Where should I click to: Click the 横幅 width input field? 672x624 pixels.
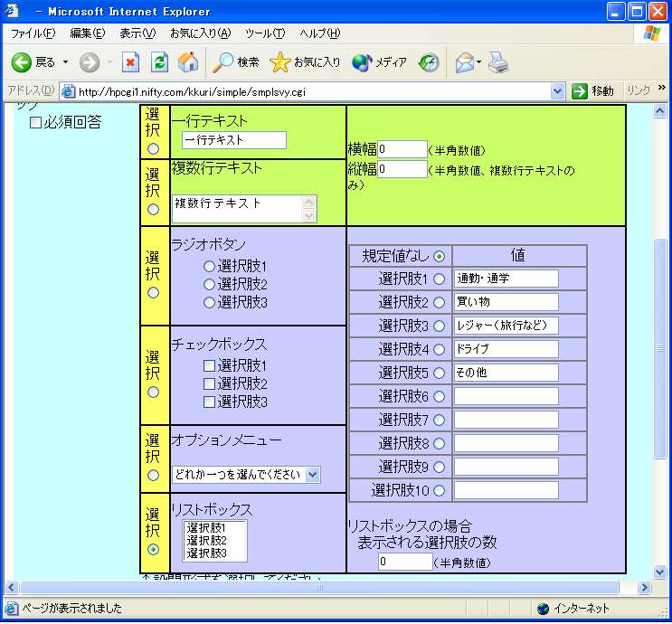pos(402,148)
